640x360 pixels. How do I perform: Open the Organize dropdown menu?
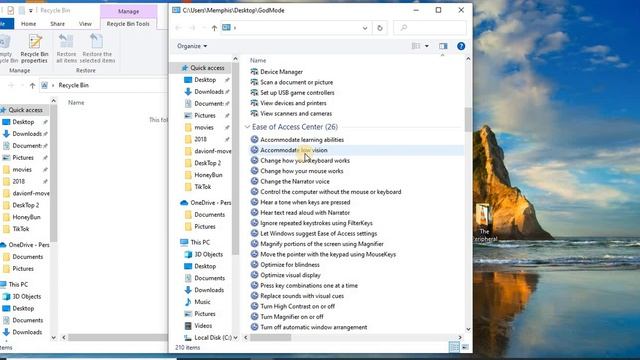192,46
